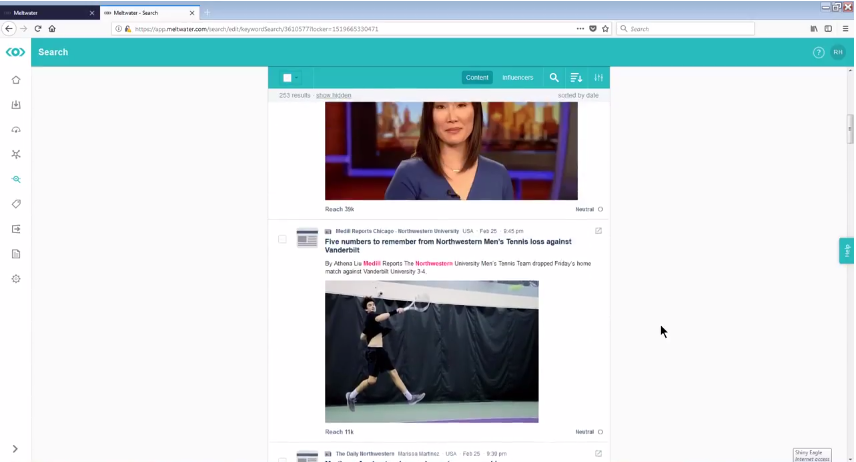
Task: Click the help question mark icon
Action: pos(819,52)
